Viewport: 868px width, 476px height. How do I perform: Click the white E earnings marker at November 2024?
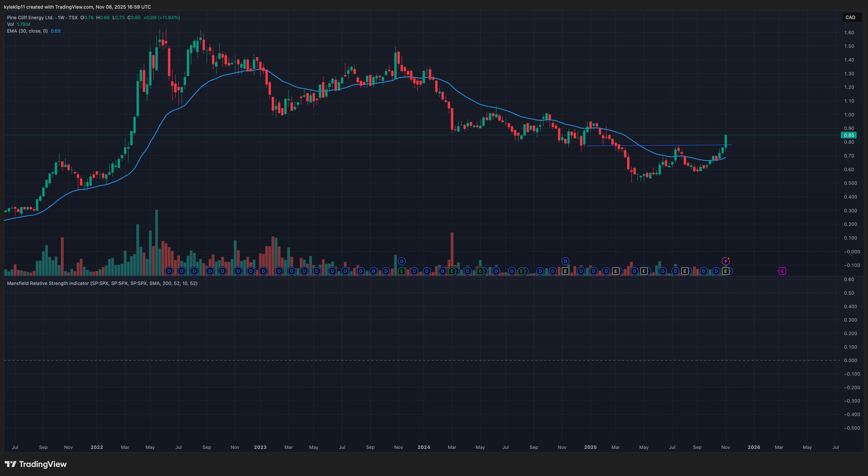[565, 271]
